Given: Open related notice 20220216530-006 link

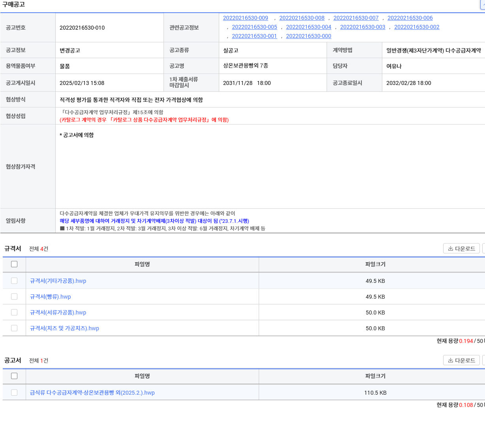Looking at the screenshot, I should click(410, 18).
